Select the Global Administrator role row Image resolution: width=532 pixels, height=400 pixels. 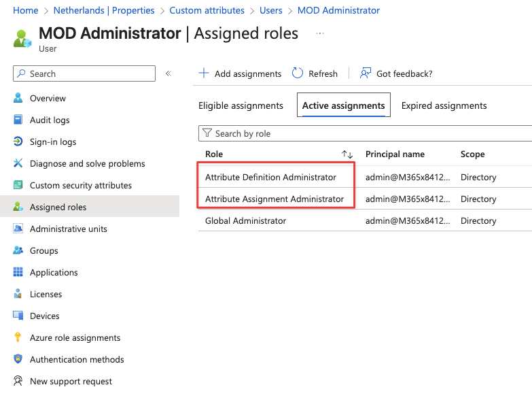[246, 221]
